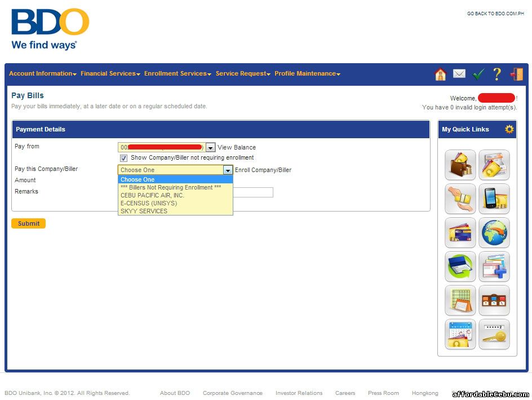Open Press Room footer link
The height and width of the screenshot is (400, 532).
tap(383, 393)
